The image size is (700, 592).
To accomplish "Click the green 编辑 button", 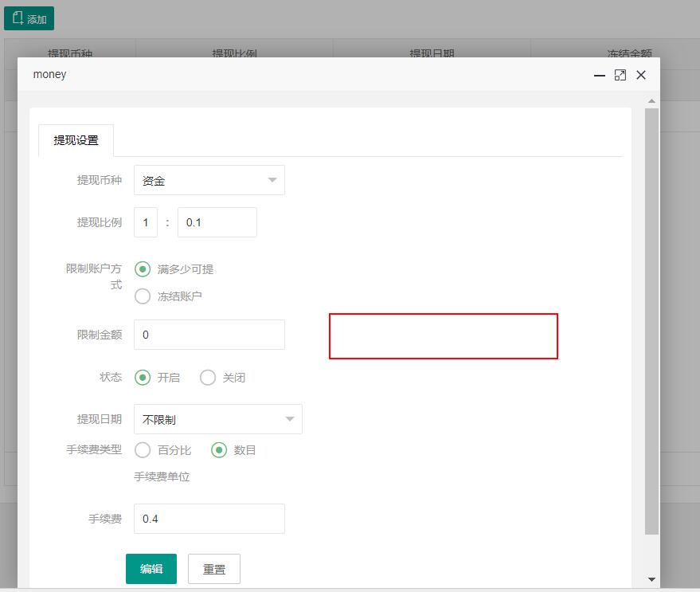I will tap(151, 569).
